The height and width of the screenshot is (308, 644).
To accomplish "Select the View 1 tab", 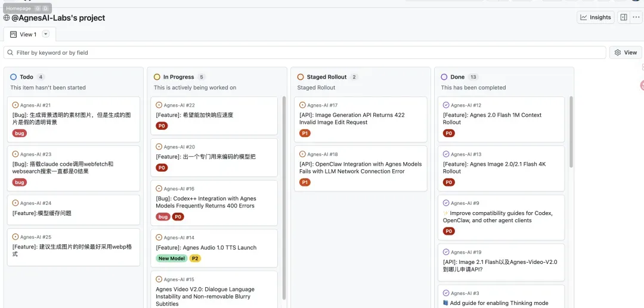I will point(29,35).
